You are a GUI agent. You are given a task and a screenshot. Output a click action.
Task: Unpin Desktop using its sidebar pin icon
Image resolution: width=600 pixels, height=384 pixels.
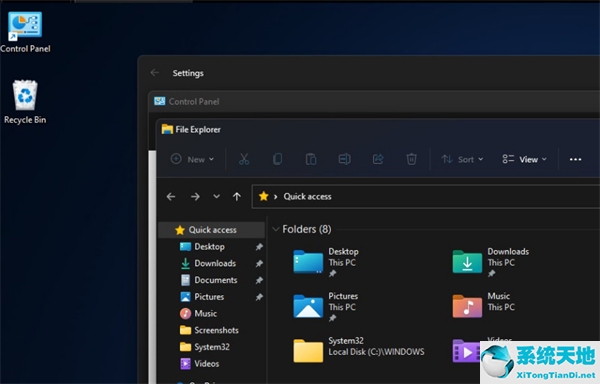[259, 247]
